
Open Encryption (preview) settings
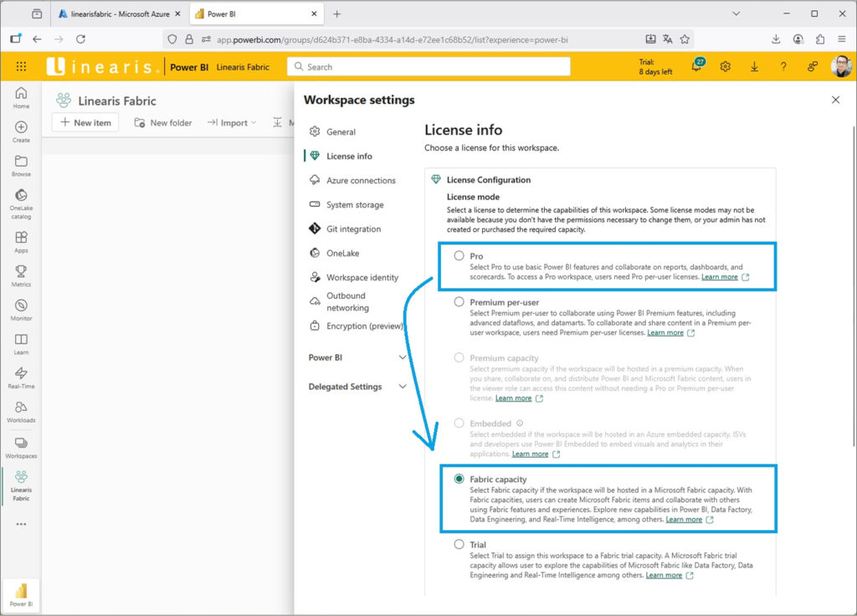tap(355, 326)
